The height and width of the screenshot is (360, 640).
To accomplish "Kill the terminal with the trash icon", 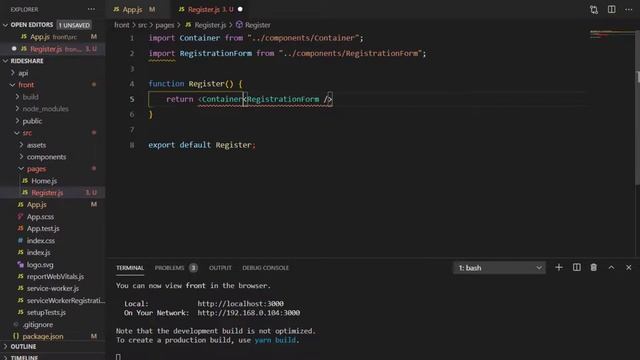I will (593, 267).
